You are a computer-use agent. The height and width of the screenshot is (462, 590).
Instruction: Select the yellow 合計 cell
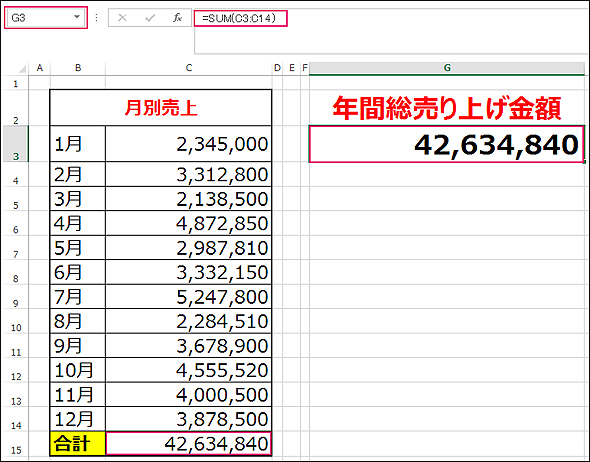point(78,444)
